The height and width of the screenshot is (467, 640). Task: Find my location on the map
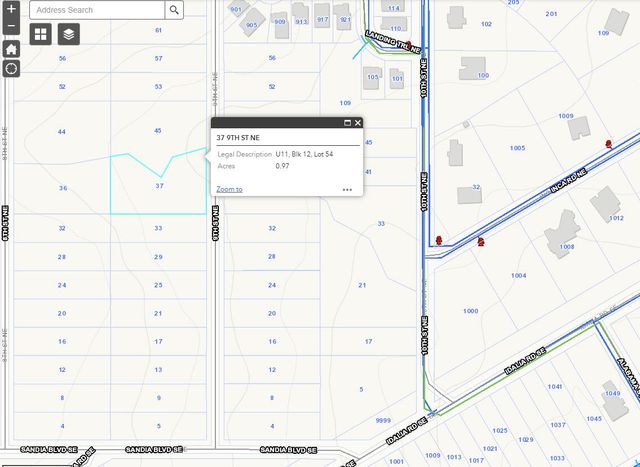click(x=11, y=69)
